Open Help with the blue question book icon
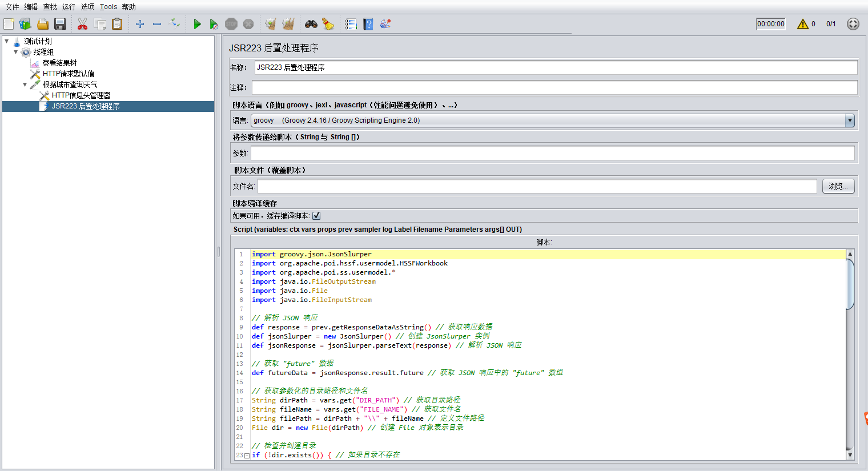The image size is (868, 471). click(x=368, y=24)
